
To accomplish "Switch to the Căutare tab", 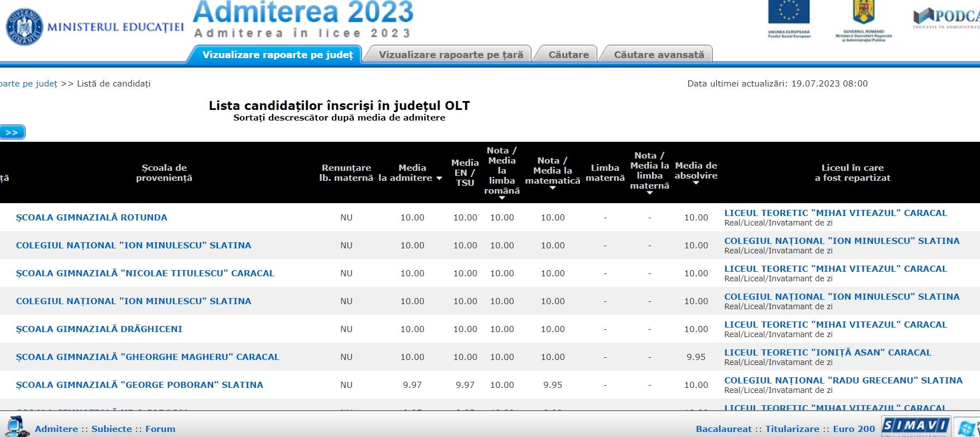I will click(568, 55).
